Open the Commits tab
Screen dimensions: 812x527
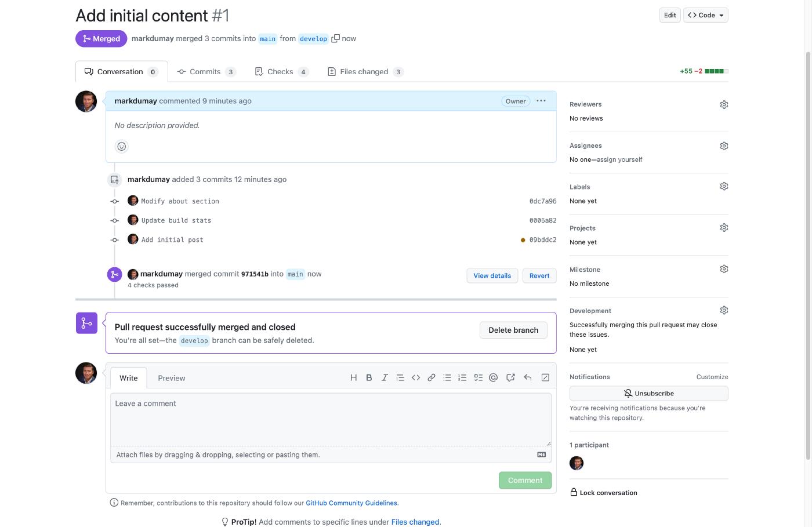pos(205,72)
